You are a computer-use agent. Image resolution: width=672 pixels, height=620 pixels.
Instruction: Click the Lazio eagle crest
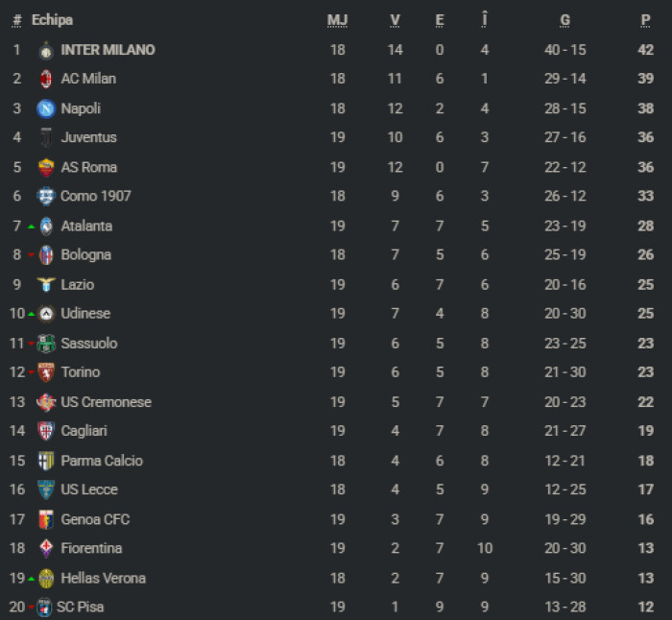pyautogui.click(x=45, y=284)
